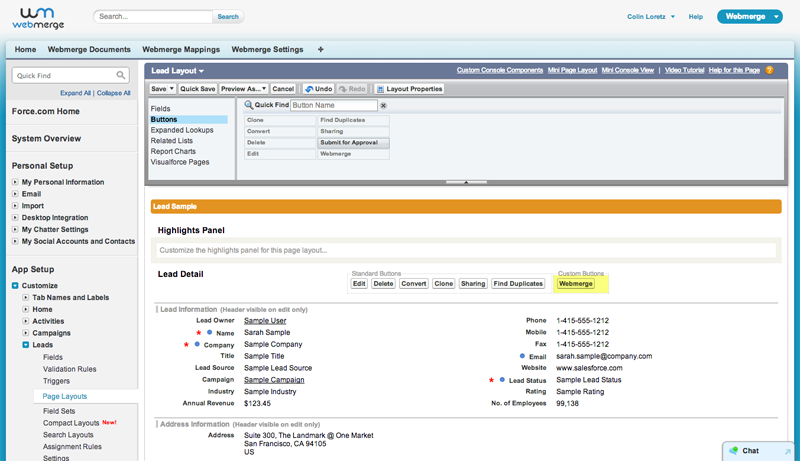Click the highlights panel customize area
Image resolution: width=800 pixels, height=461 pixels.
[466, 250]
